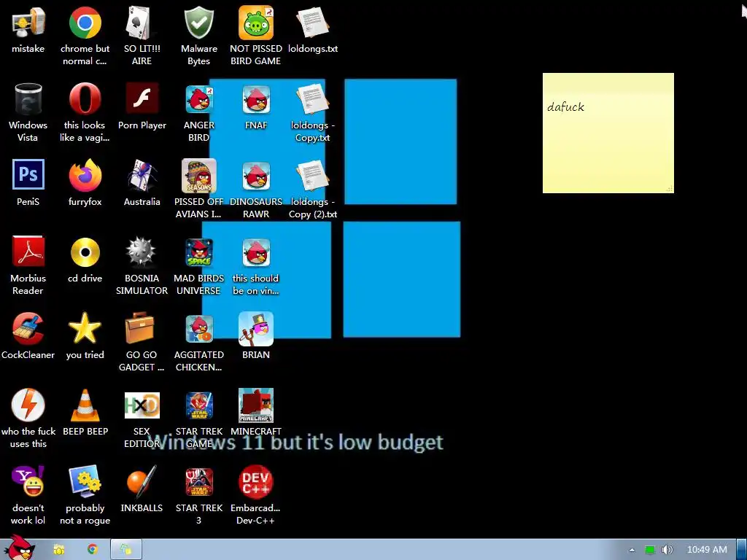Select the loldongs.txt file
747x560 pixels.
click(312, 23)
